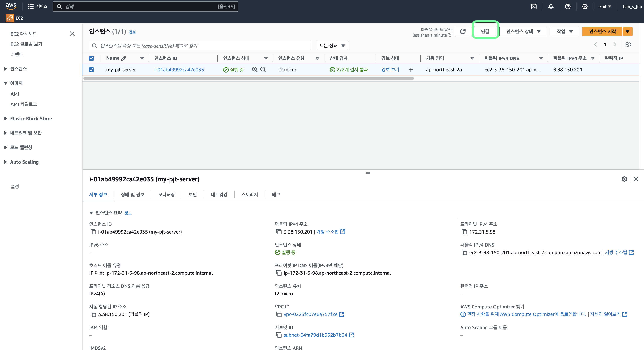This screenshot has height=350, width=644.
Task: Uncheck the my-pjt-server row checkbox
Action: (92, 70)
